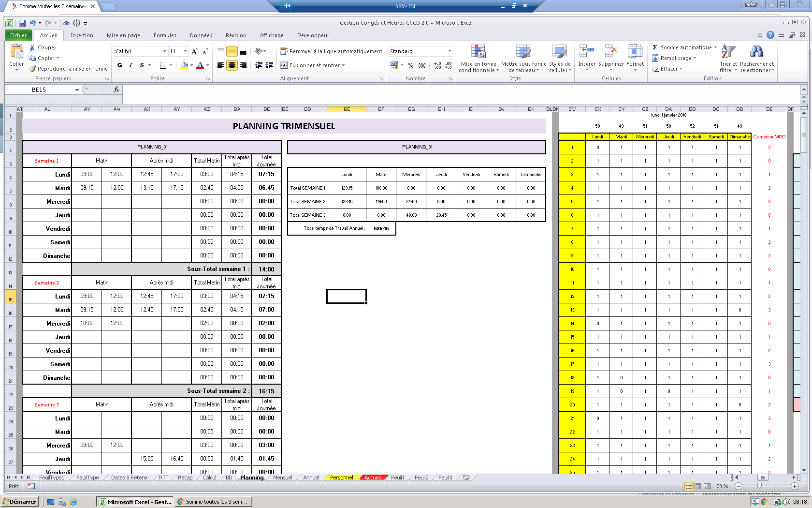Open Mise en forme conditionnelle
This screenshot has height=508, width=812.
point(478,58)
